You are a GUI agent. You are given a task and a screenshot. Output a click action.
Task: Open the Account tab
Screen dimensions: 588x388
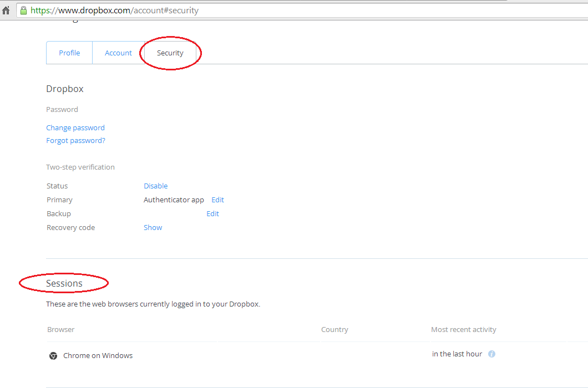[x=118, y=53]
